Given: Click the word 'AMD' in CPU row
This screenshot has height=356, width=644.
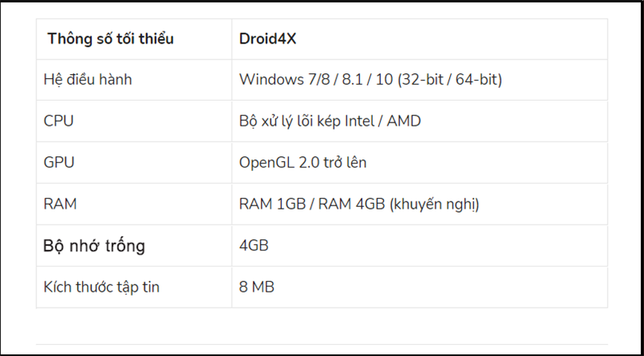Looking at the screenshot, I should tap(404, 122).
